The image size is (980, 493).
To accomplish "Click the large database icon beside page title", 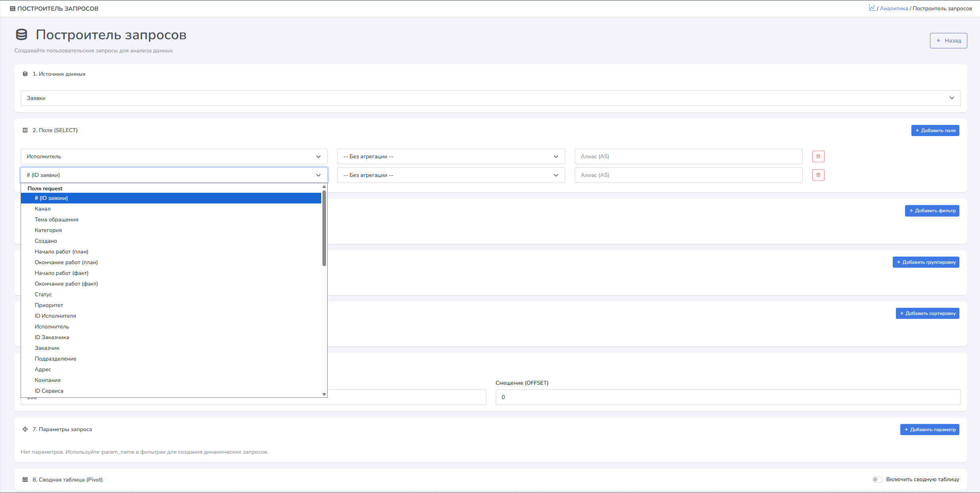I will click(21, 35).
